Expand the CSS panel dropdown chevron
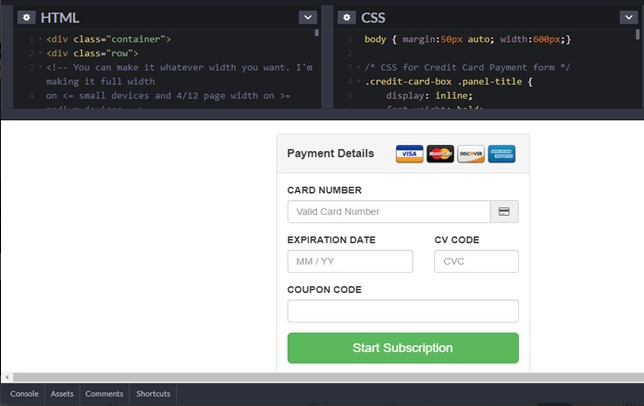The image size is (644, 406). click(626, 18)
